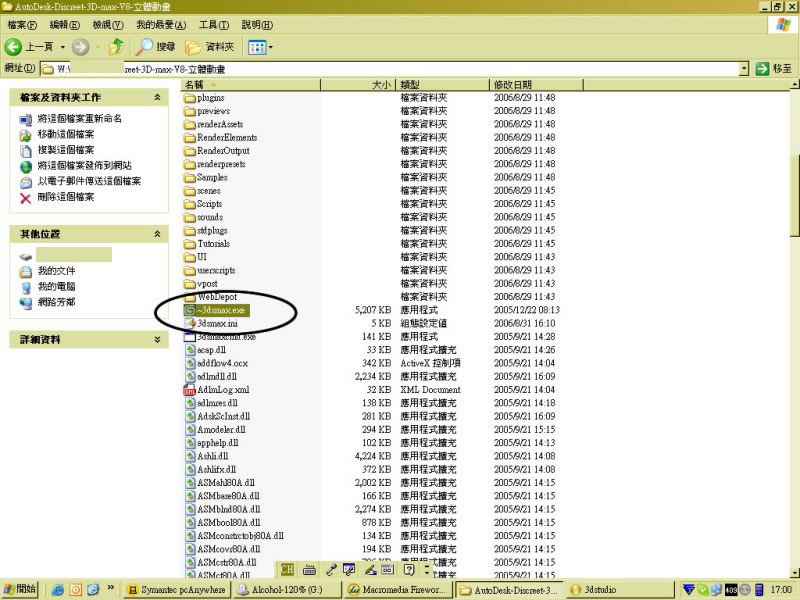This screenshot has width=800, height=600.
Task: Click the Go (移至) button
Action: tap(773, 68)
